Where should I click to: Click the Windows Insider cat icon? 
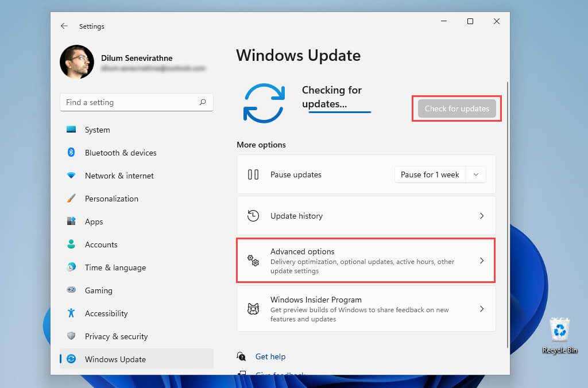coord(253,309)
